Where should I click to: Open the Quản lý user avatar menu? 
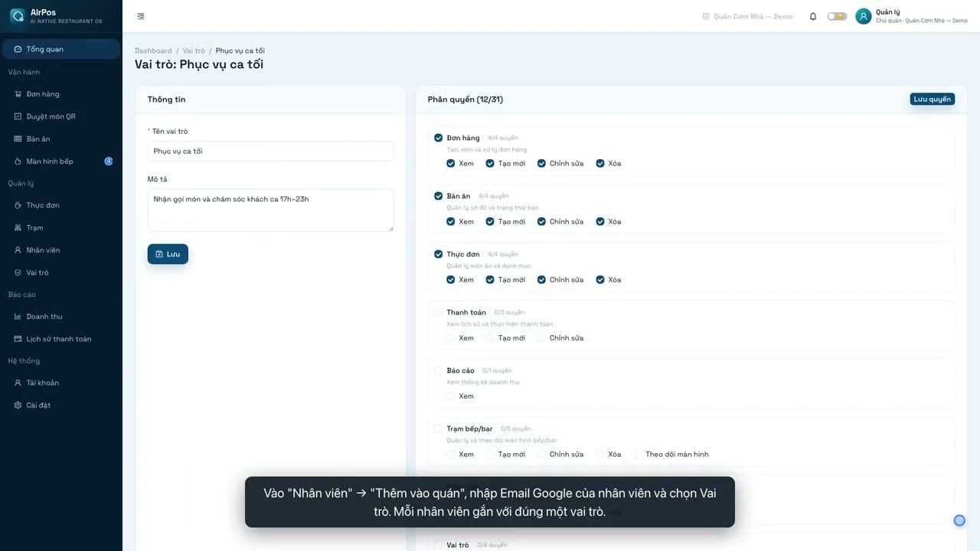864,16
